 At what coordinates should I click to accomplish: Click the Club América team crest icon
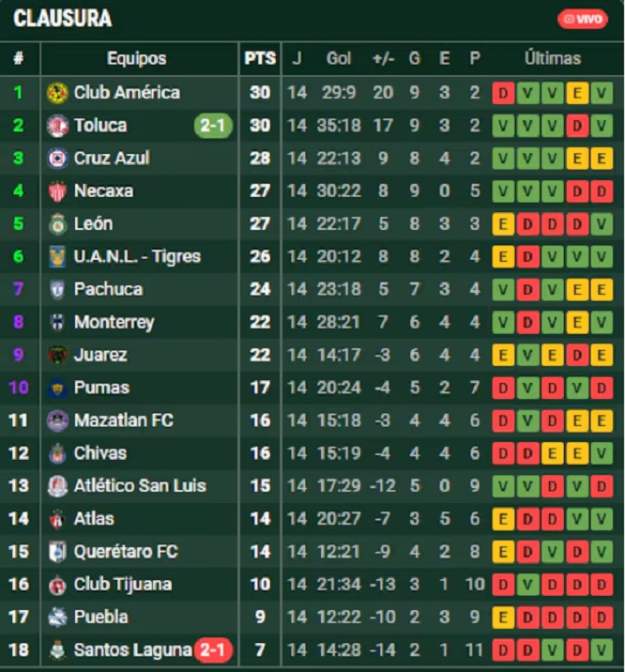[x=57, y=93]
